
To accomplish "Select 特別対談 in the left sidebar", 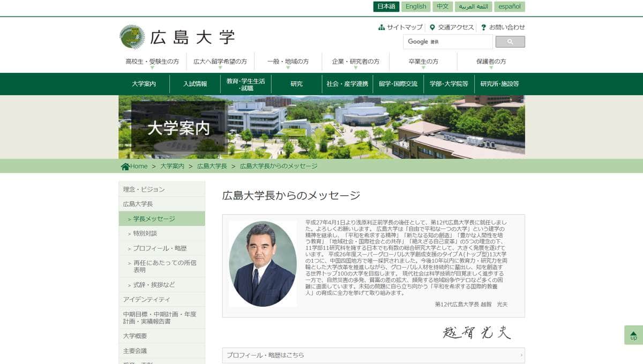I will pos(145,233).
